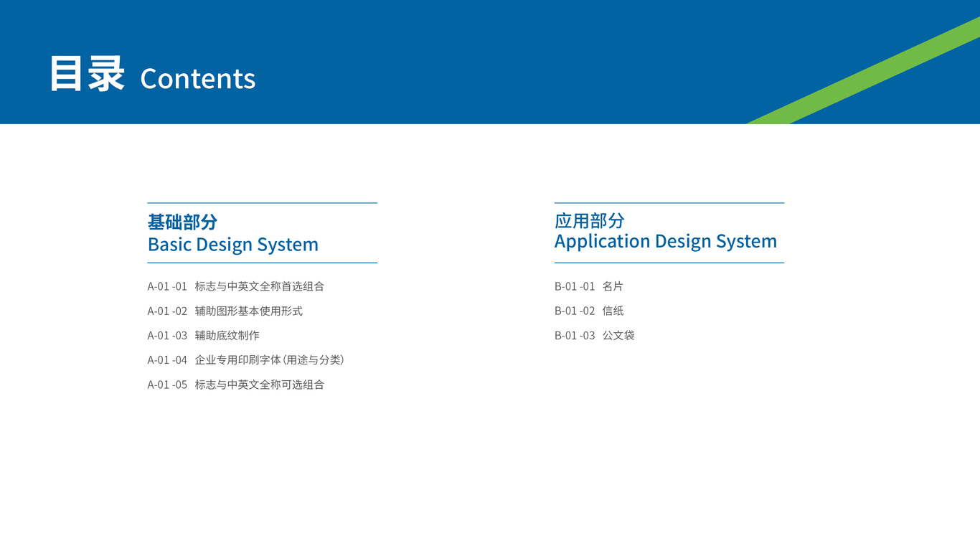The height and width of the screenshot is (551, 980).
Task: Click the 目录 Contents page title
Action: tap(152, 75)
